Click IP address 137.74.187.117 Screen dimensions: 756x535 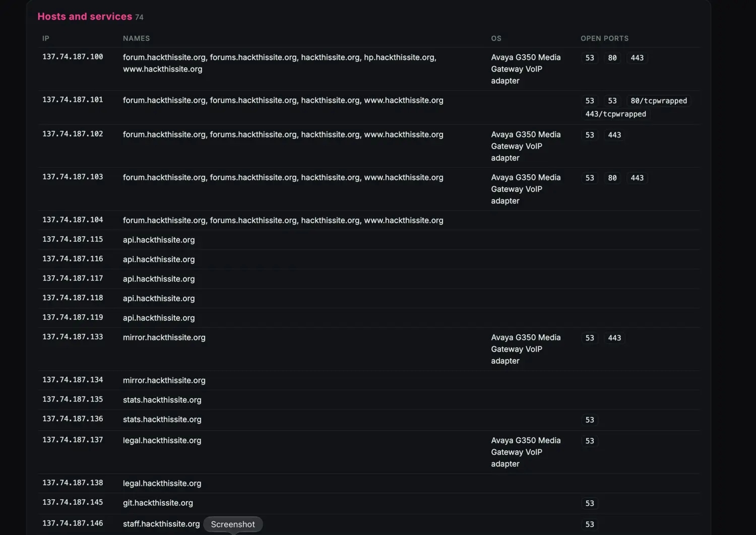pos(73,278)
